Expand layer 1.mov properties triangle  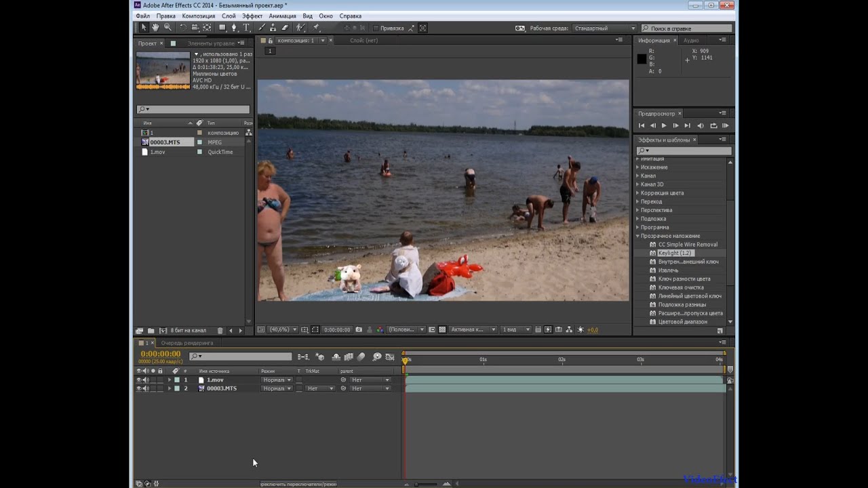170,380
